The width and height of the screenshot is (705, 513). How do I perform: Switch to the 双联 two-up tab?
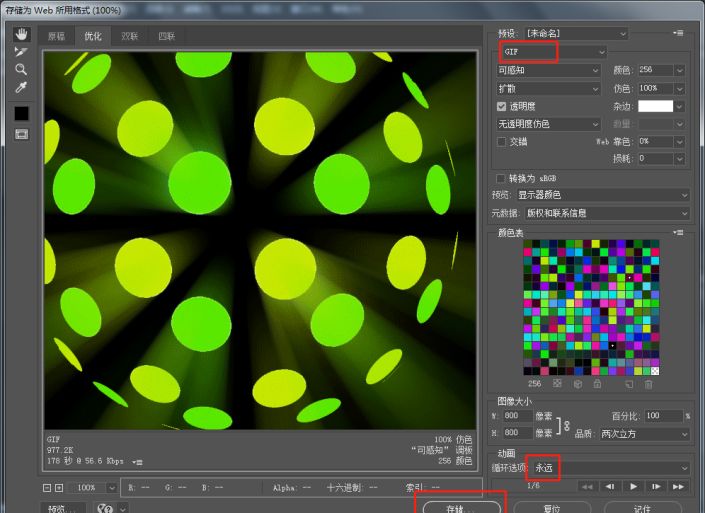(130, 36)
